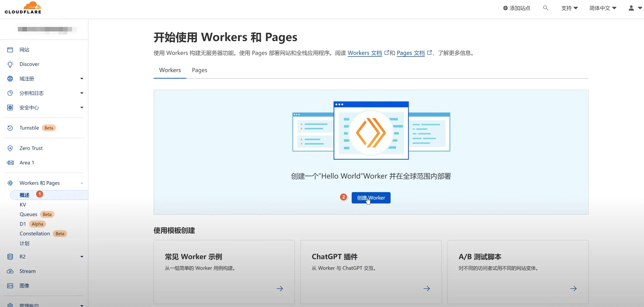Viewport: 644px width, 307px height.
Task: Open the 网站 sidebar link
Action: [x=24, y=50]
